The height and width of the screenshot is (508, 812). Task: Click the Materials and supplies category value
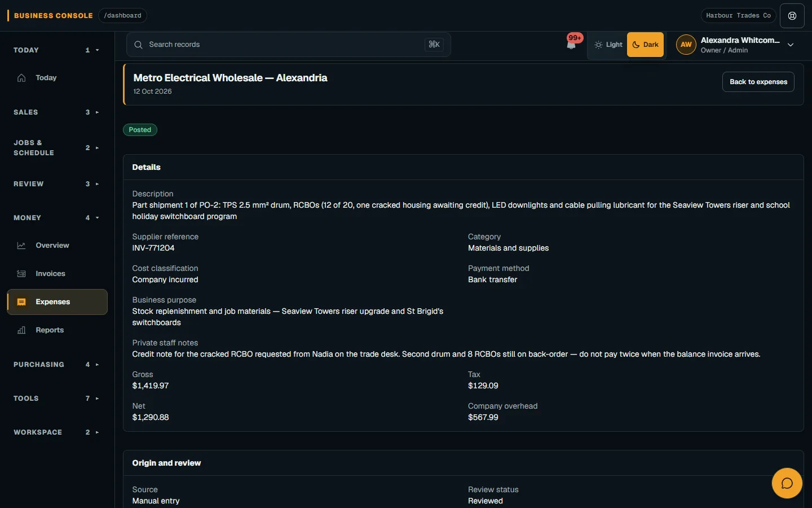coord(508,248)
